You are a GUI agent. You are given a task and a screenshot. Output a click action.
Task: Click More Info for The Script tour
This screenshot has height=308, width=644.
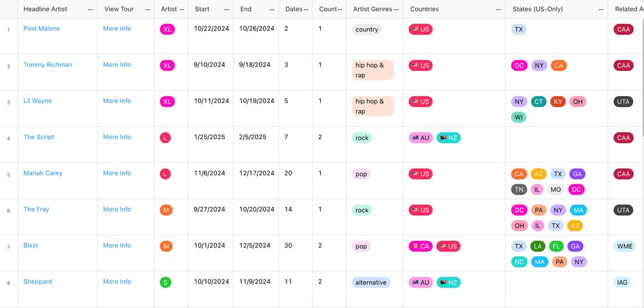pyautogui.click(x=117, y=137)
